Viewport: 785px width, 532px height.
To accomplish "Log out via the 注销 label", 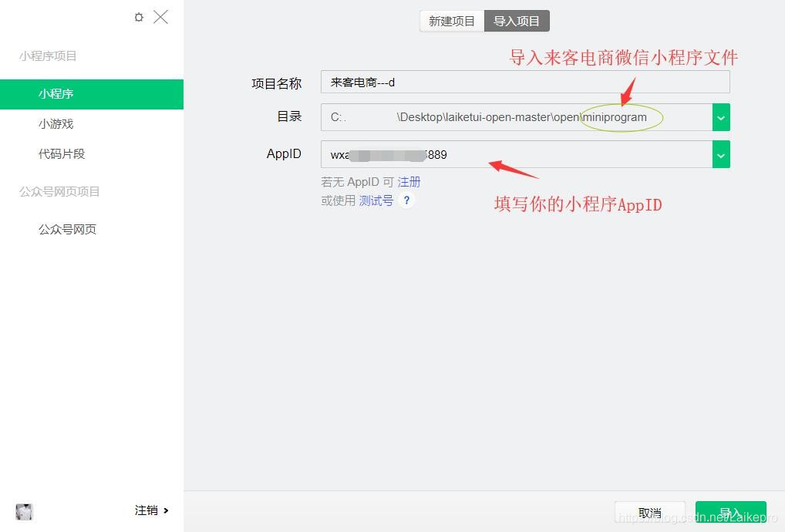I will (x=147, y=510).
